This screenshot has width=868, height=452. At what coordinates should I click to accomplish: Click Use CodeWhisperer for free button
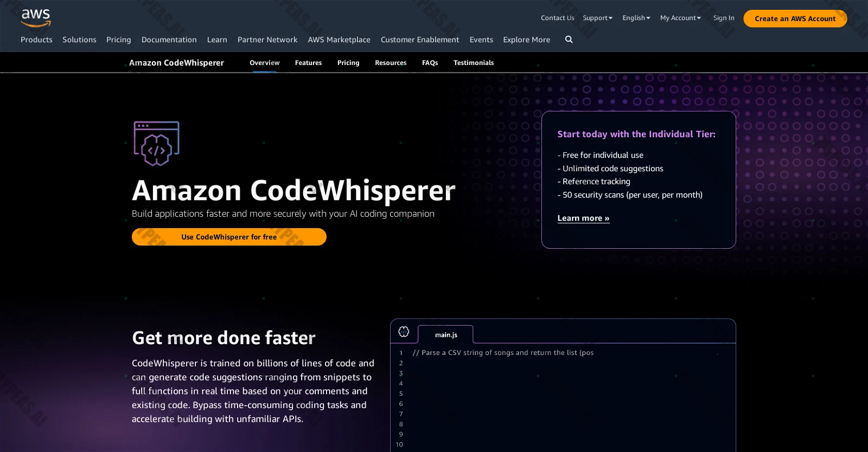(229, 237)
